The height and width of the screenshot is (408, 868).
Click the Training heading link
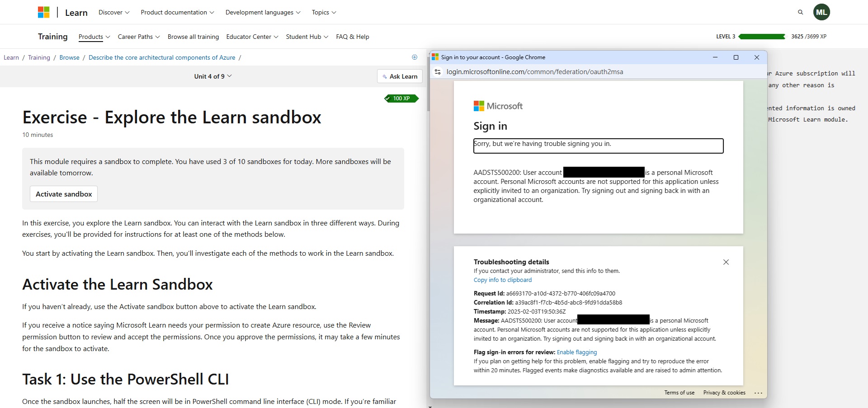(53, 37)
